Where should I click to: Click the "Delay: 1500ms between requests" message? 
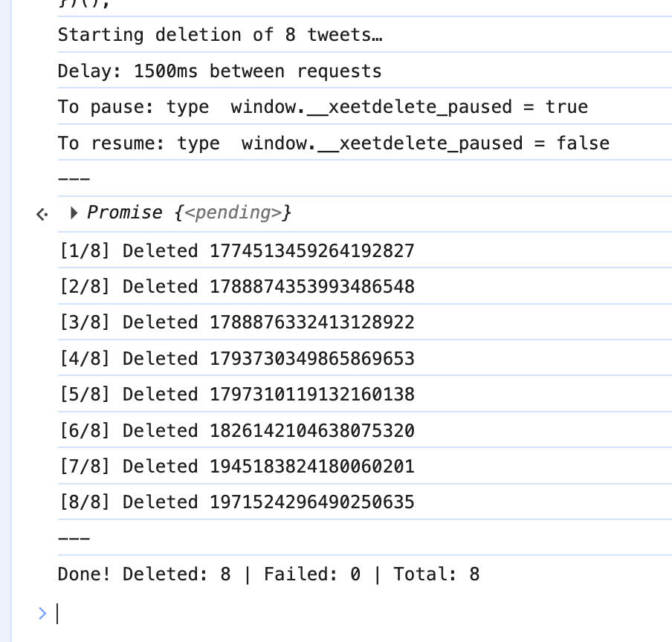(x=220, y=71)
